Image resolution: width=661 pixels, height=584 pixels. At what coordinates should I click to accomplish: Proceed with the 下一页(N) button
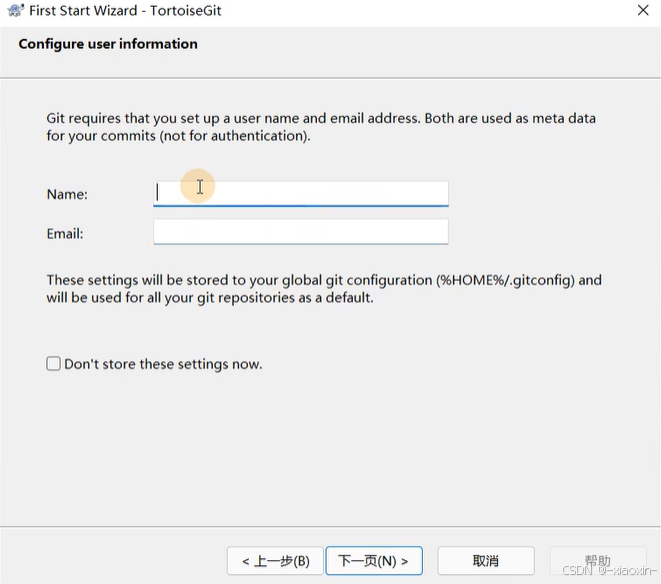point(374,561)
